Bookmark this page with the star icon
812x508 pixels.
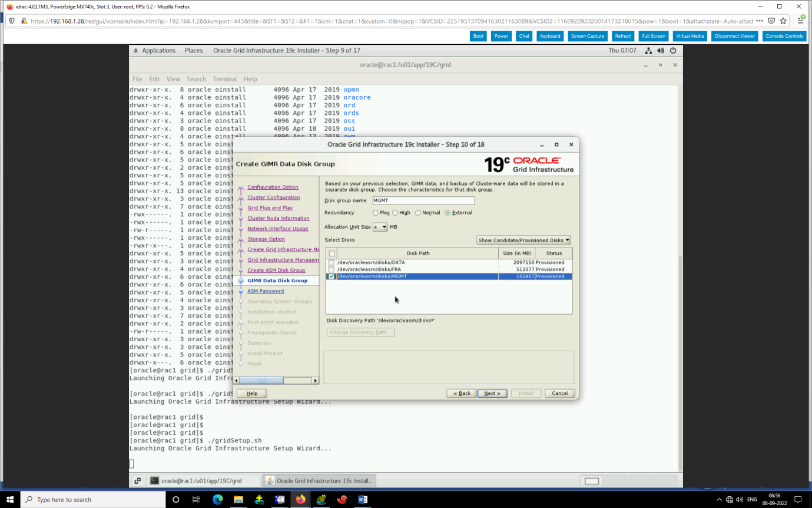(783, 21)
